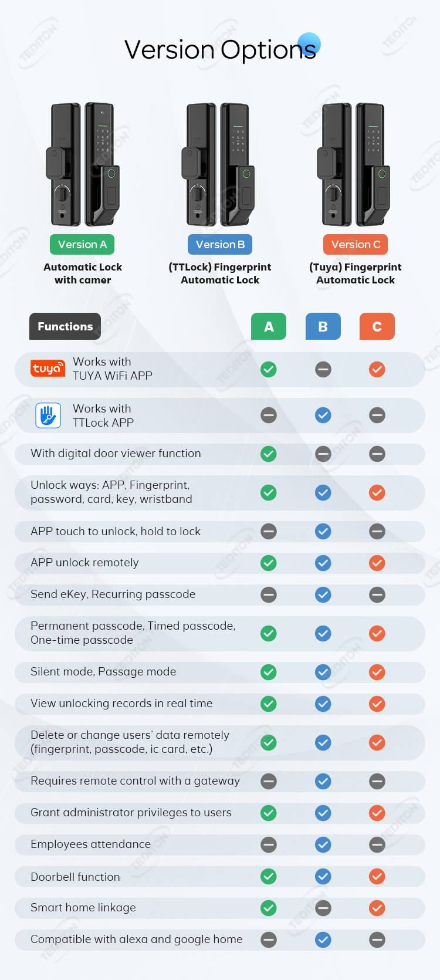The image size is (440, 980).
Task: Click the dark Functions header tab
Action: pyautogui.click(x=65, y=326)
